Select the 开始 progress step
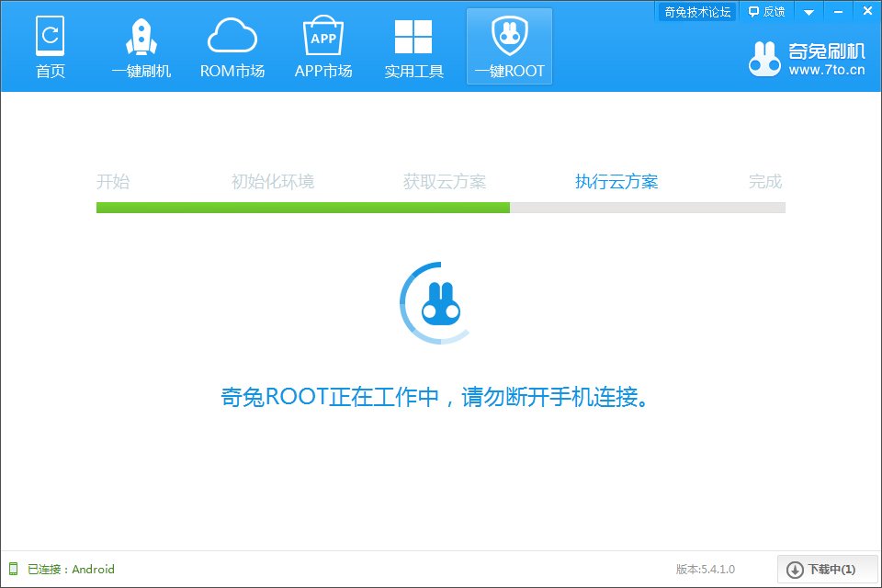The width and height of the screenshot is (882, 588). pos(114,181)
